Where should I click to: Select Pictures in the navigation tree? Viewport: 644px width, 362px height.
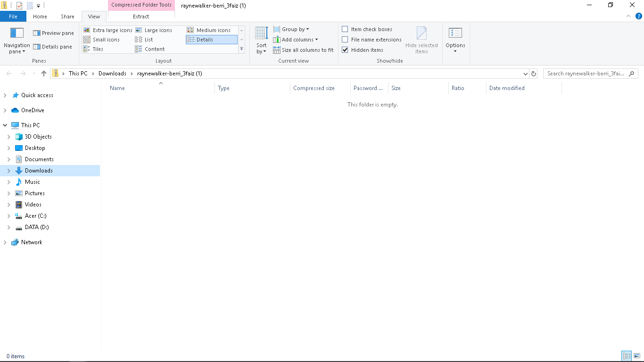pos(35,193)
